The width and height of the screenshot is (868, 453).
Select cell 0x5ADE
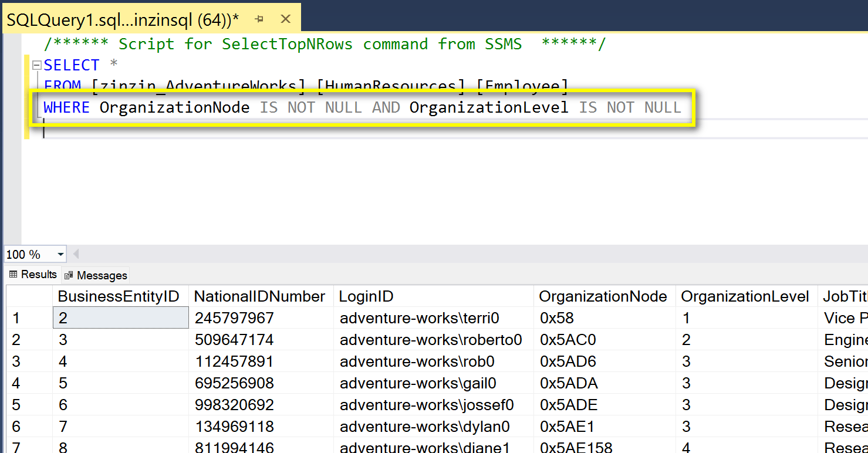(x=604, y=405)
